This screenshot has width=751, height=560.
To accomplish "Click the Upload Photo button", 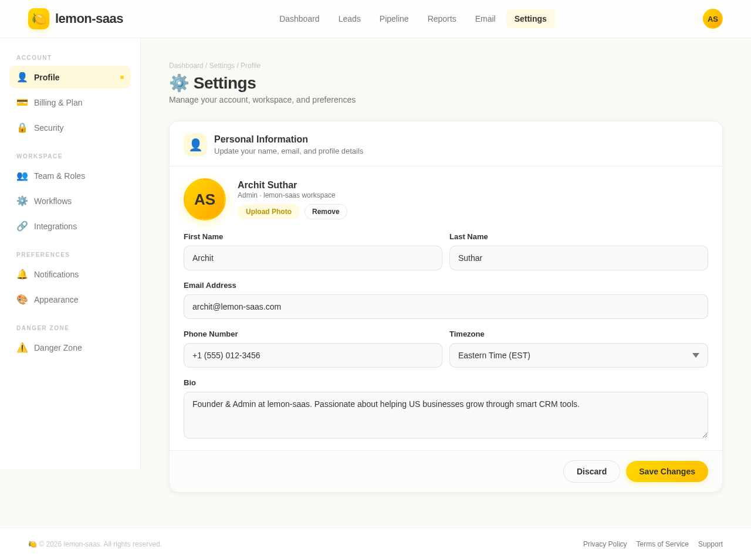I will pos(268,211).
